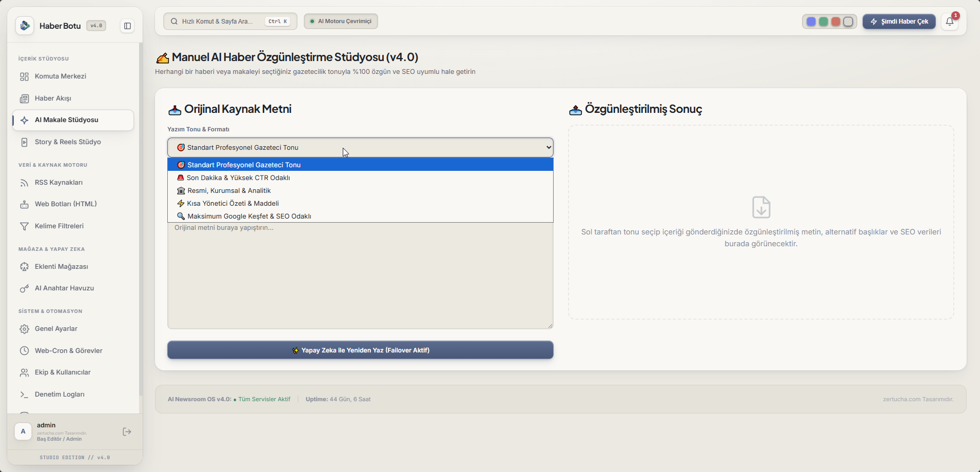This screenshot has height=472, width=980.
Task: Log out using the exit icon
Action: [x=127, y=432]
